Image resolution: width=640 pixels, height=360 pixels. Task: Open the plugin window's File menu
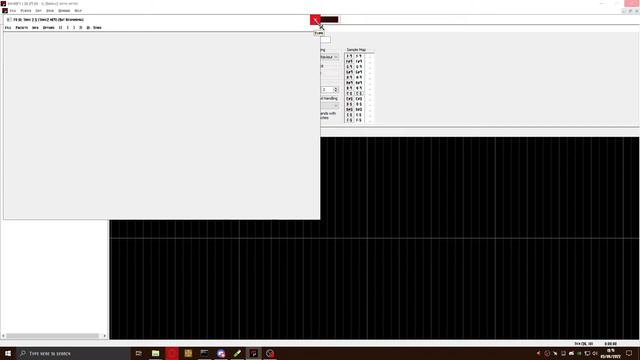(8, 28)
